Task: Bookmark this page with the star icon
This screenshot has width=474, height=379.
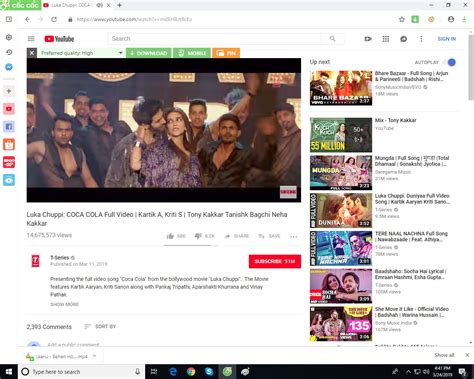Action: tap(402, 19)
